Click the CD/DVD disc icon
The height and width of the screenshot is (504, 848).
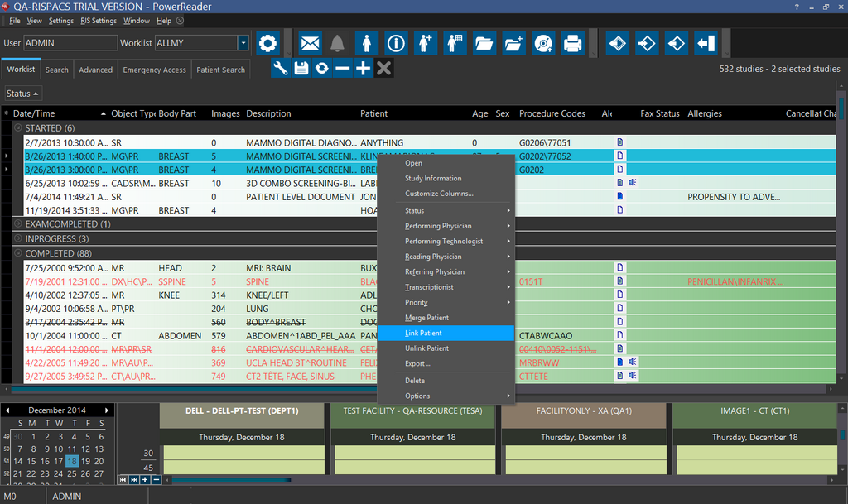click(x=542, y=43)
